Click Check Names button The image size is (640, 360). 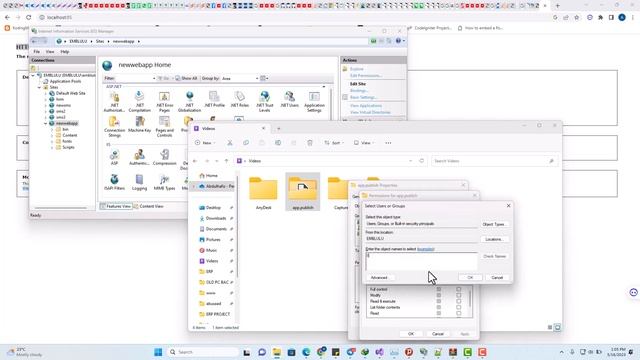point(494,256)
